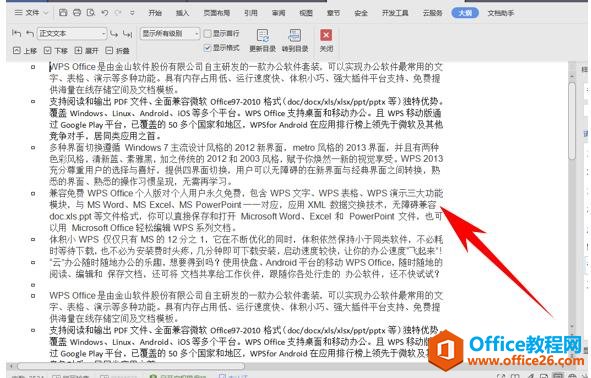This screenshot has width=591, height=378.
Task: Select outline bullet beside "云"办公 paragraph
Action: 33,262
